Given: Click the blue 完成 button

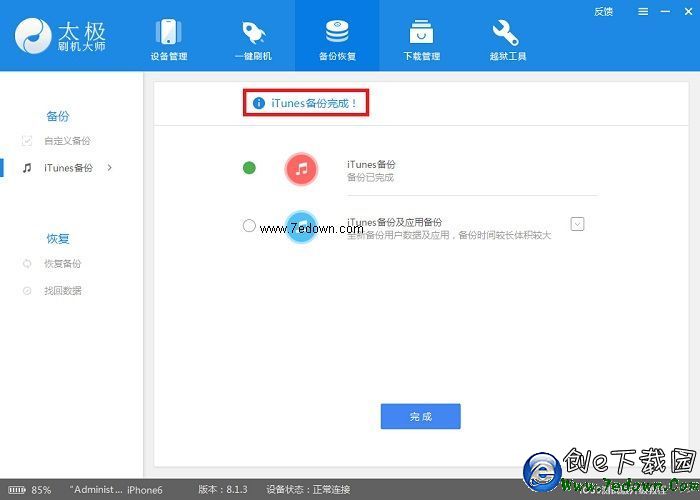Looking at the screenshot, I should click(x=421, y=417).
